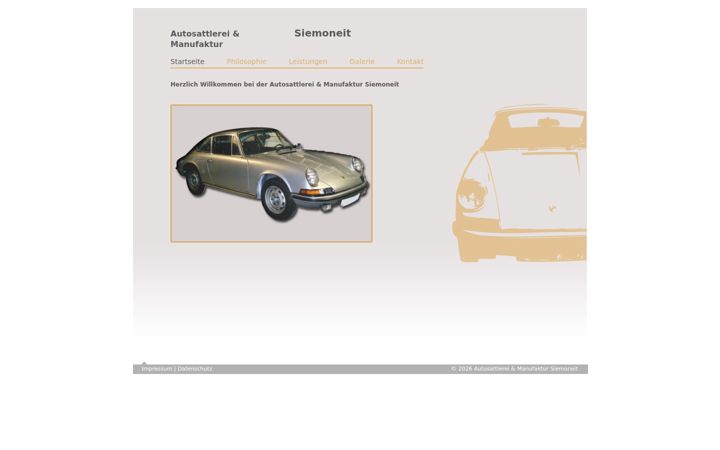This screenshot has width=720, height=450.
Task: Click the Siemoneit site title
Action: point(322,33)
